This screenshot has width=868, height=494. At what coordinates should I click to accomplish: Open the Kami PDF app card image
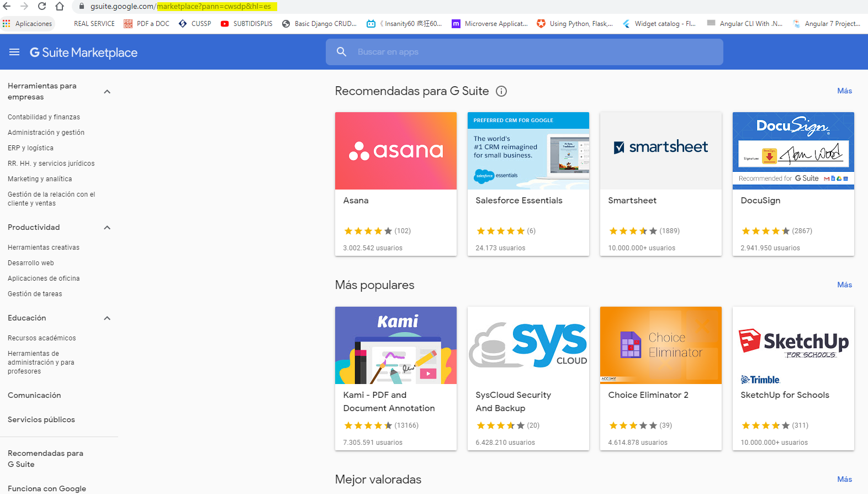click(396, 345)
